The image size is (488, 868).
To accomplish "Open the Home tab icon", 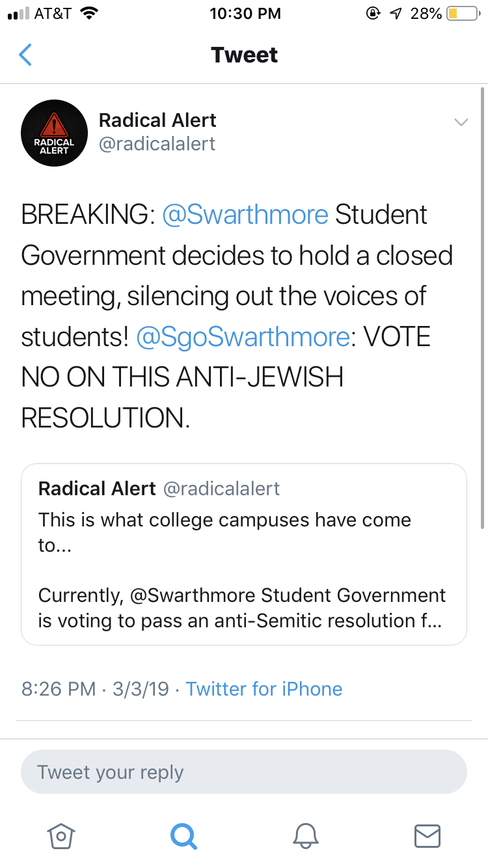I will 61,835.
